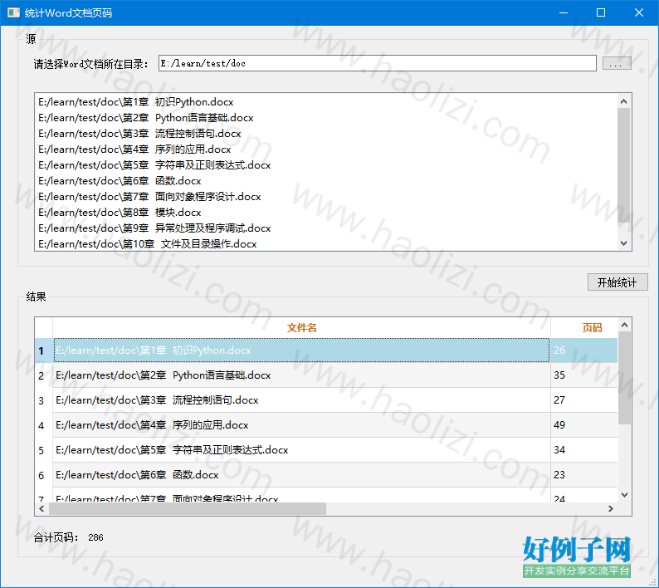This screenshot has height=588, width=659.
Task: Select row header 2 in results table
Action: [x=44, y=375]
